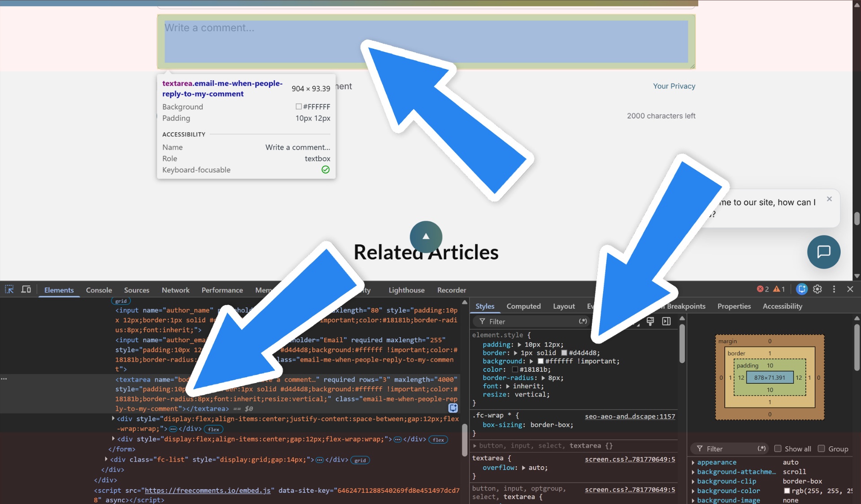The width and height of the screenshot is (861, 504).
Task: Click the three-dots gutter beside textarea row
Action: coord(4,379)
